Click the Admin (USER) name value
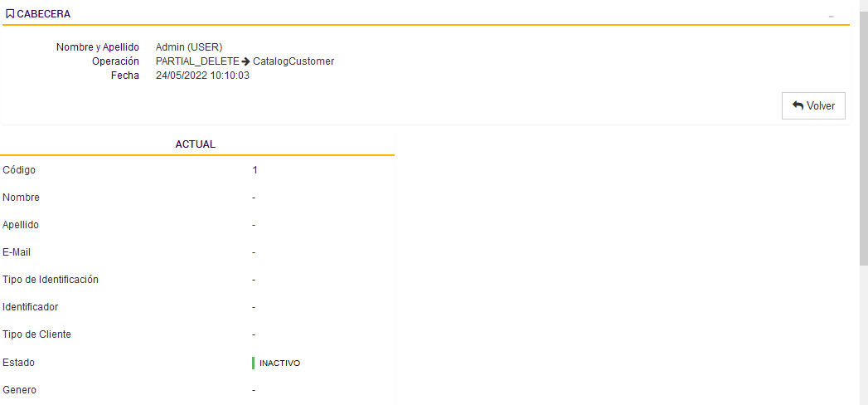The width and height of the screenshot is (868, 405). [x=189, y=47]
